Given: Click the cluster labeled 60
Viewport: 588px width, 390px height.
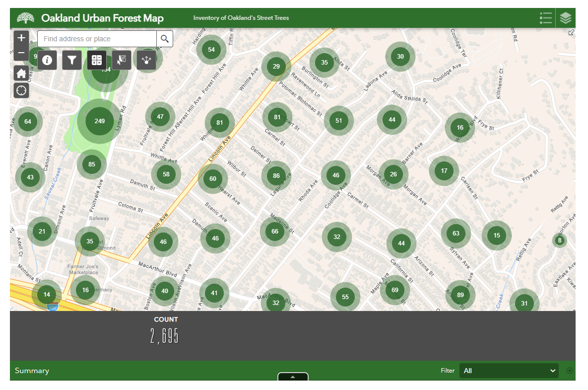Looking at the screenshot, I should tap(213, 179).
